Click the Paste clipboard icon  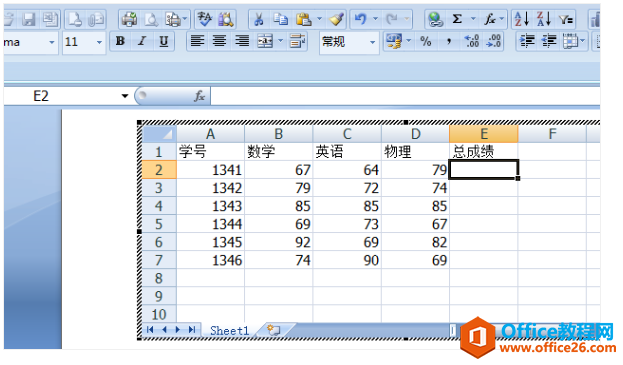pos(303,19)
